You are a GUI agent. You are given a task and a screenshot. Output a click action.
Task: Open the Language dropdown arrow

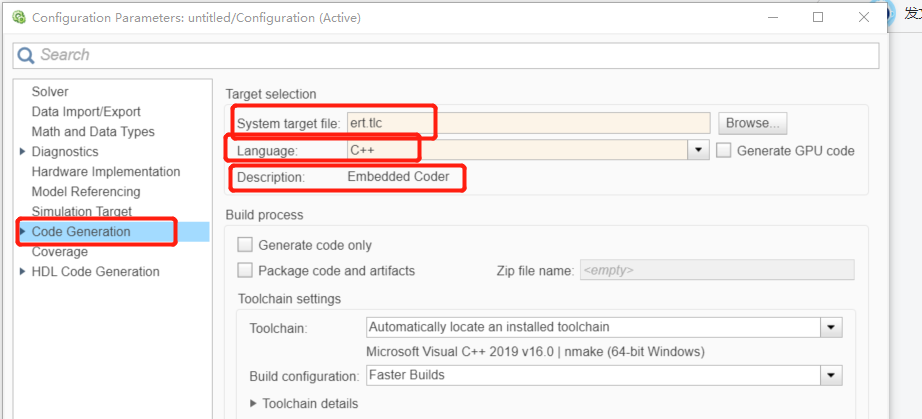[x=698, y=151]
